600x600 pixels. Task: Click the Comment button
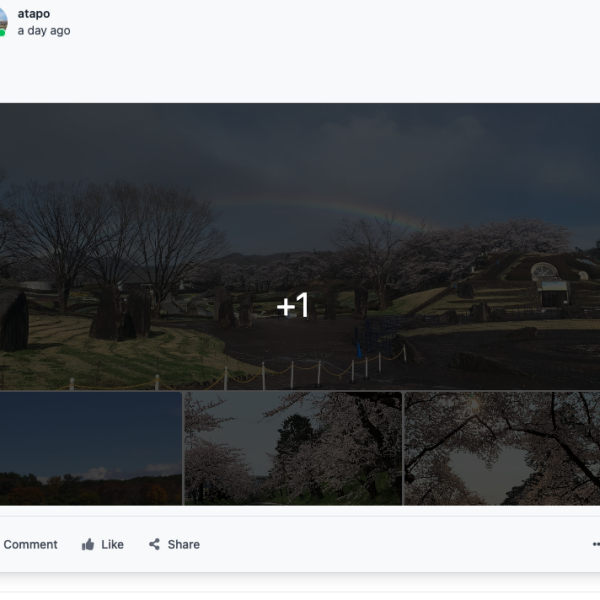30,544
